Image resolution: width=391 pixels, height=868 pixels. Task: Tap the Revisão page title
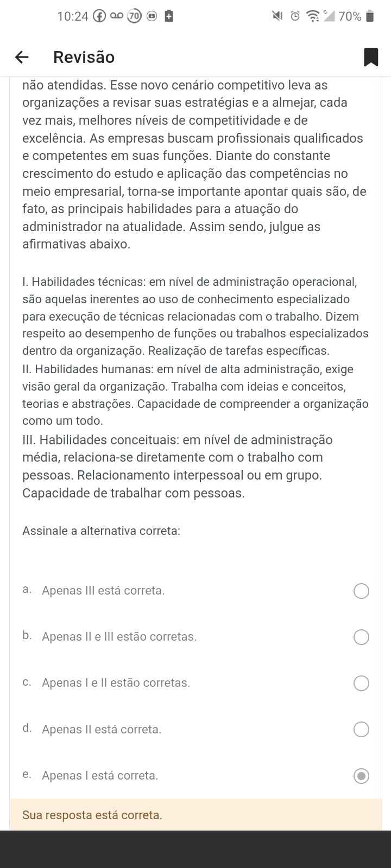(84, 57)
